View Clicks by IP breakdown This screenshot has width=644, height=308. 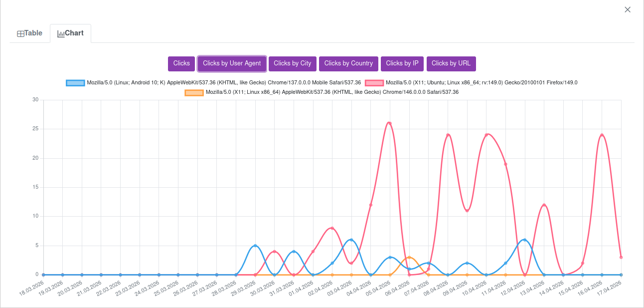click(402, 63)
